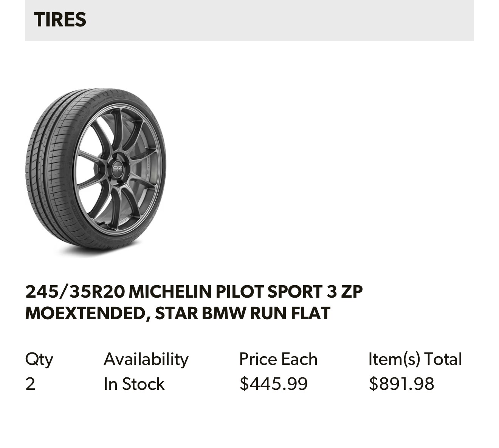Viewport: 499px width, 448px height.
Task: Select the quantity value 2
Action: pos(30,384)
